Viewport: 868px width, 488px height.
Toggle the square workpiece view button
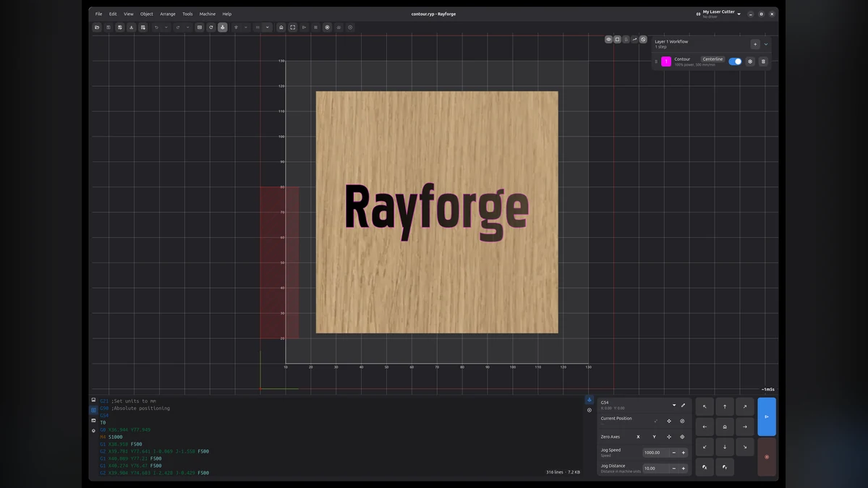point(617,39)
